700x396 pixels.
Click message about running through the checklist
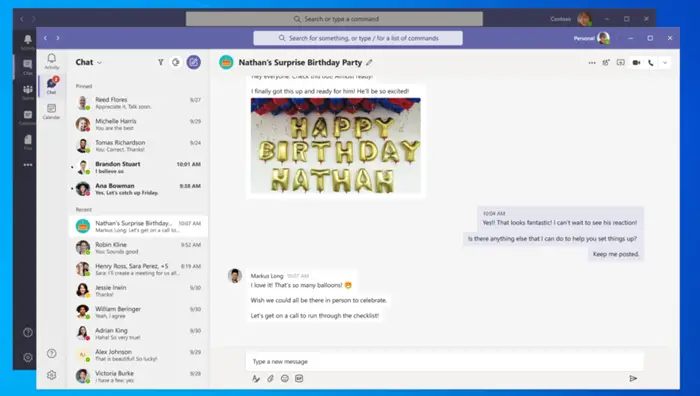315,316
